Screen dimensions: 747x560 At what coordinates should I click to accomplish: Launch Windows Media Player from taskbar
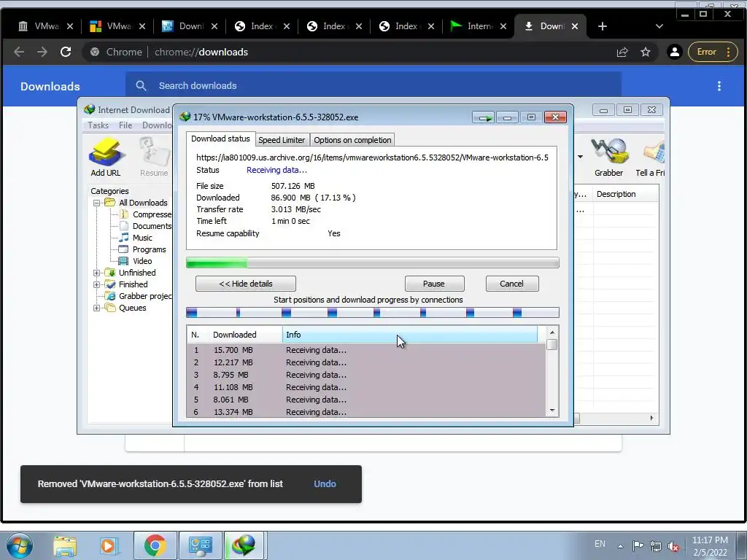click(x=108, y=545)
